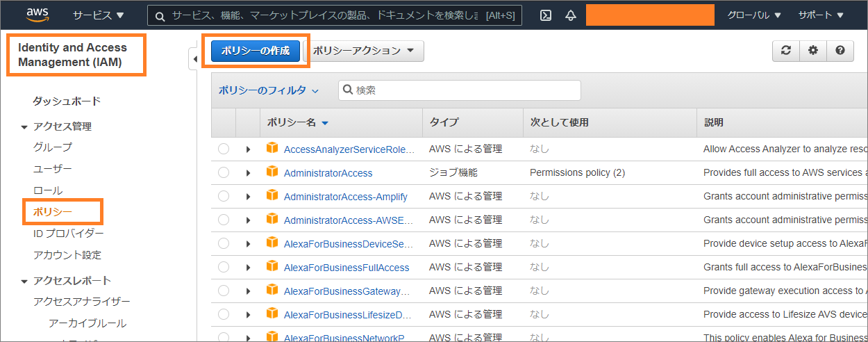
Task: Click the policy icon beside AccessAnalyzerServiceRole
Action: [272, 149]
